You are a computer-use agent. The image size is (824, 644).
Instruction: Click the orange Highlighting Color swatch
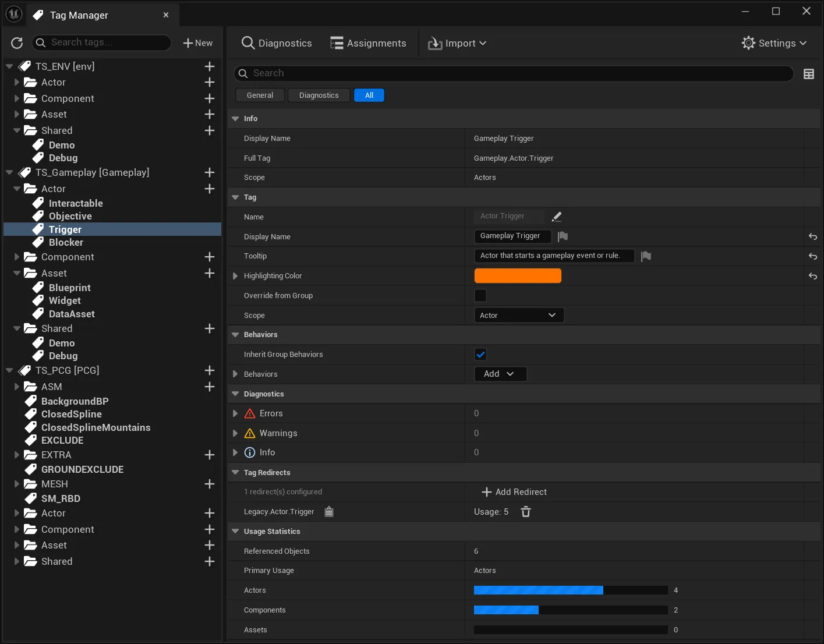pyautogui.click(x=518, y=276)
